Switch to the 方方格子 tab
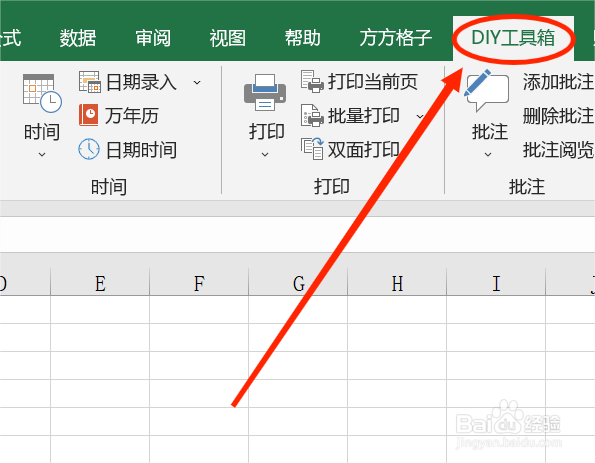595x463 pixels. pyautogui.click(x=396, y=38)
